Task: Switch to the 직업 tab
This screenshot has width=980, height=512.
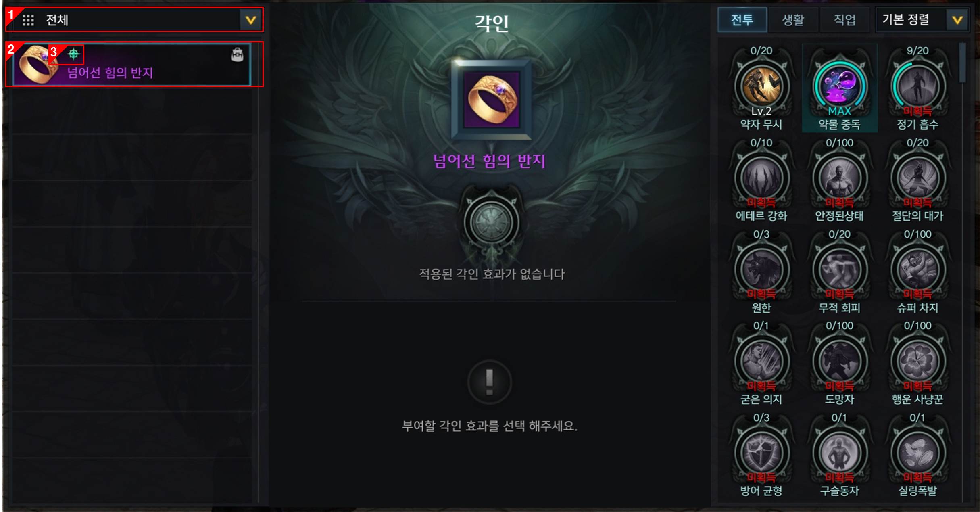Action: tap(844, 20)
